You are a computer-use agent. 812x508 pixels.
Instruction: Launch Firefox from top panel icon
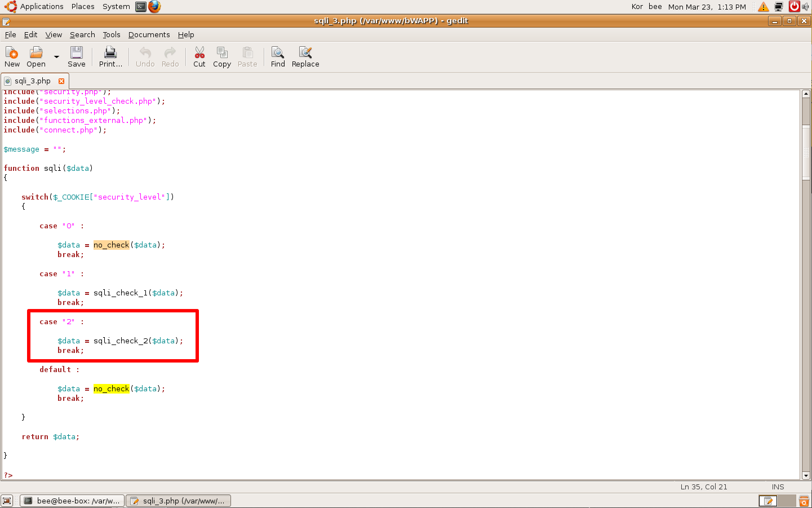click(x=154, y=7)
